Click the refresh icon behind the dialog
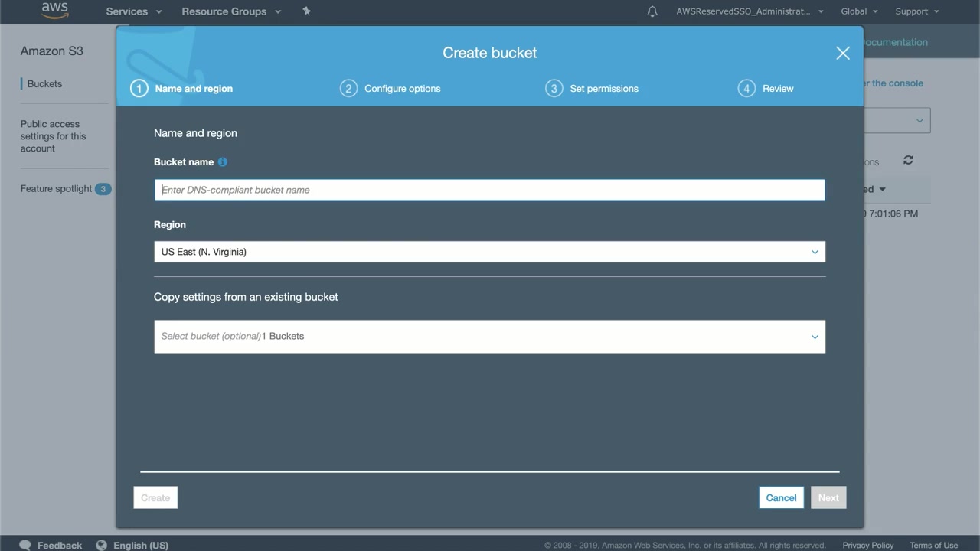 [908, 160]
